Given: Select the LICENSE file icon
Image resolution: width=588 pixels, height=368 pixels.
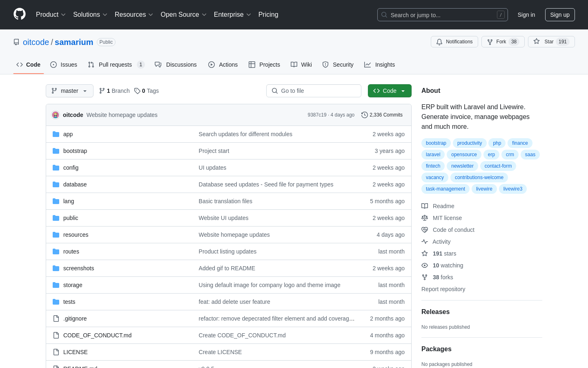Looking at the screenshot, I should [x=56, y=352].
